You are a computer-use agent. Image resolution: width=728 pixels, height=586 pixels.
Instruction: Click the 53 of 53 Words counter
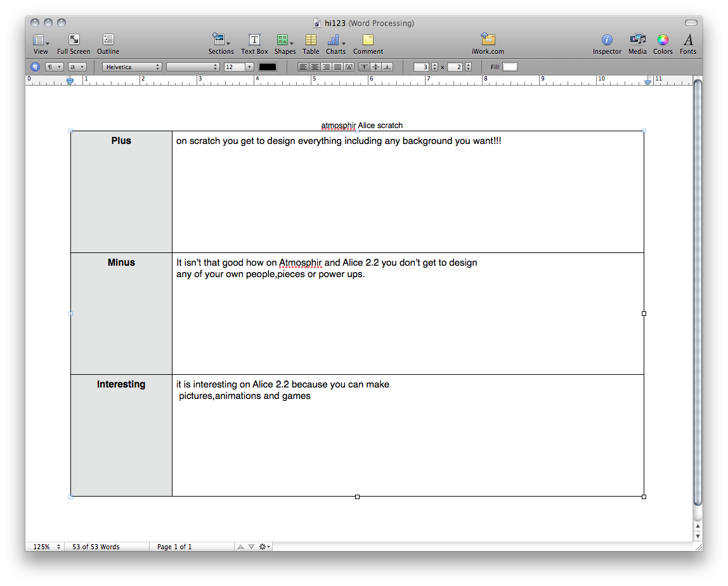pyautogui.click(x=96, y=547)
